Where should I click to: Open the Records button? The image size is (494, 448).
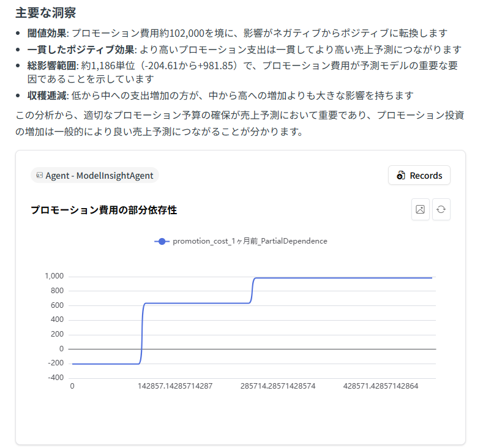tap(419, 176)
